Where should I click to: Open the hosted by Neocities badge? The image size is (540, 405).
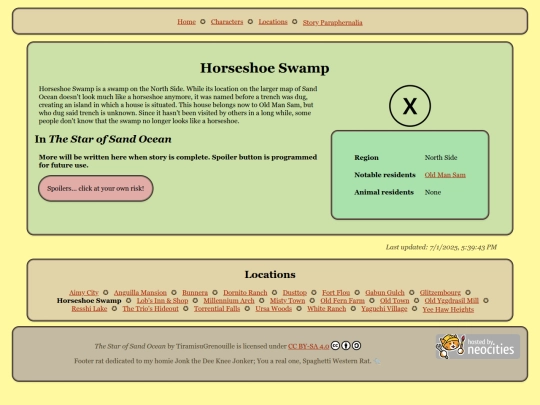point(478,346)
